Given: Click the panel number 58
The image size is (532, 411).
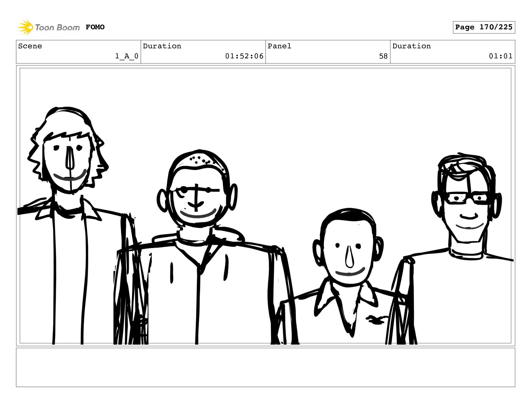Looking at the screenshot, I should click(383, 56).
